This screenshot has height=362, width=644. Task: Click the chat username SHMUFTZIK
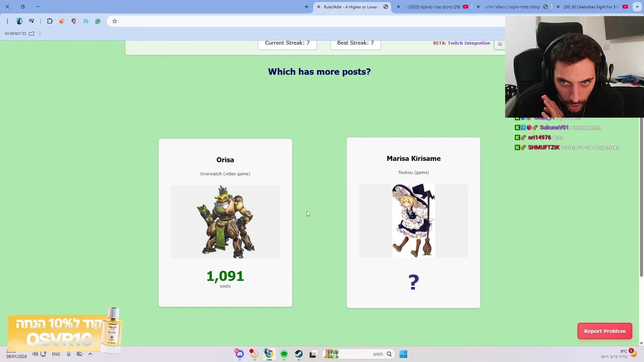(544, 148)
